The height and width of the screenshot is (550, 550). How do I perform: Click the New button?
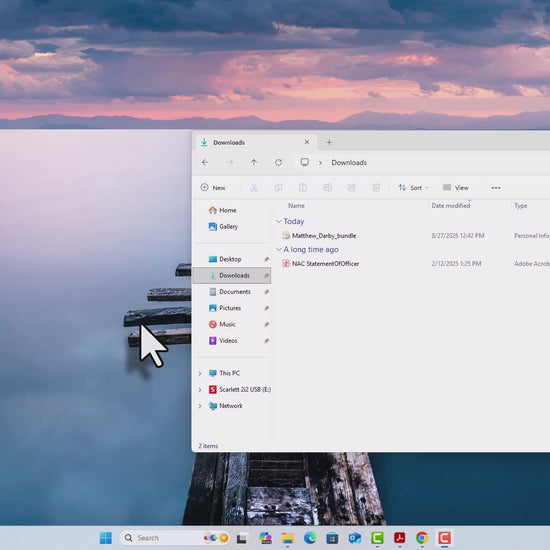(x=213, y=188)
